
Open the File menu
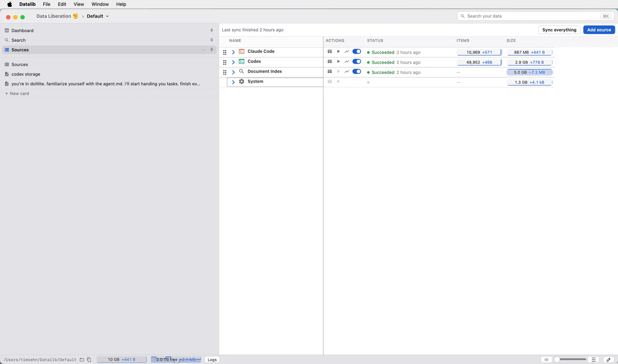[46, 4]
